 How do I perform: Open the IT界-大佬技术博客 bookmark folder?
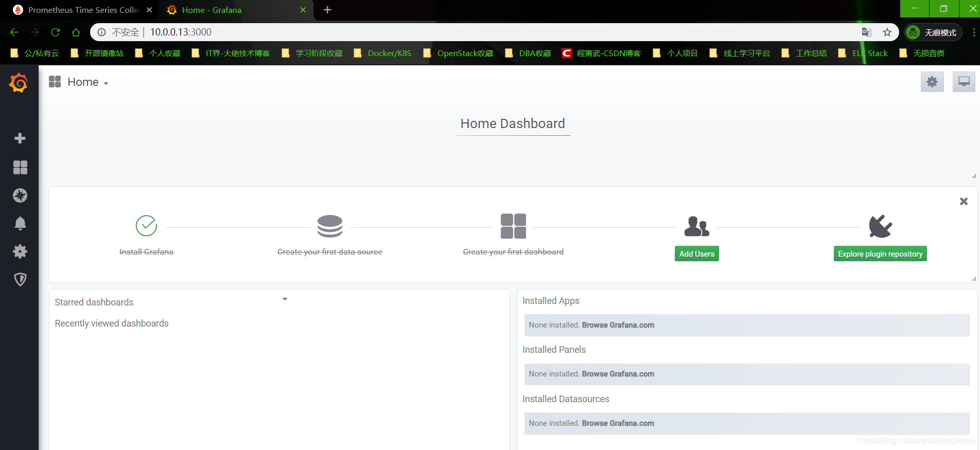click(x=231, y=53)
